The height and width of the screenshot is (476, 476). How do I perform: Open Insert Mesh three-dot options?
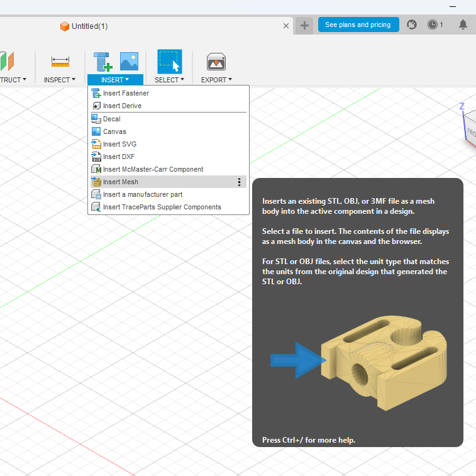click(x=239, y=182)
